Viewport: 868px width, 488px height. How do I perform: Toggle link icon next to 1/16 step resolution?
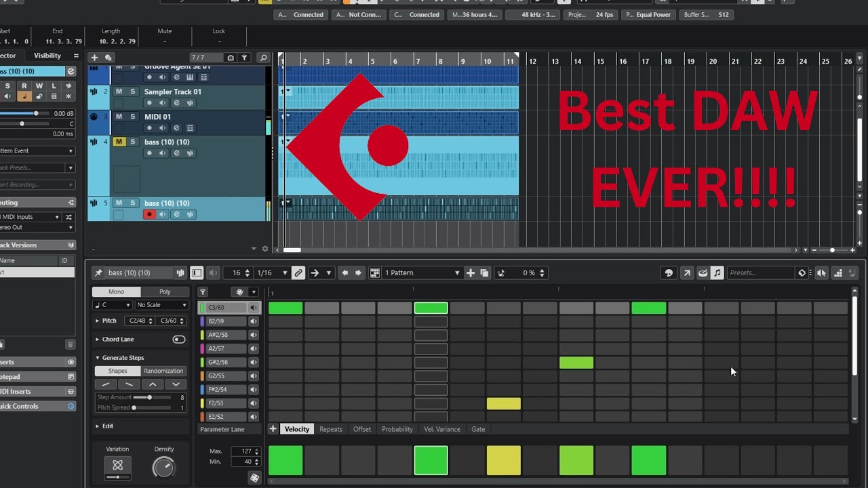point(298,273)
